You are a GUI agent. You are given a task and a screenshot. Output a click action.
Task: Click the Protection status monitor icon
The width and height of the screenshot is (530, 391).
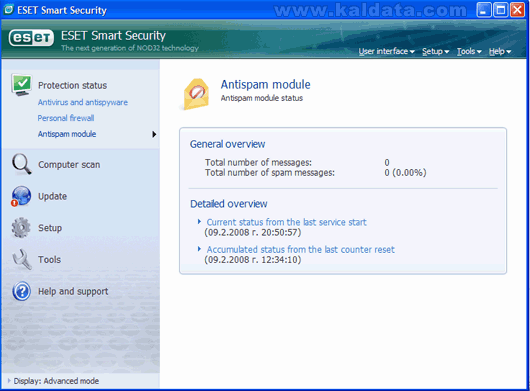click(21, 84)
